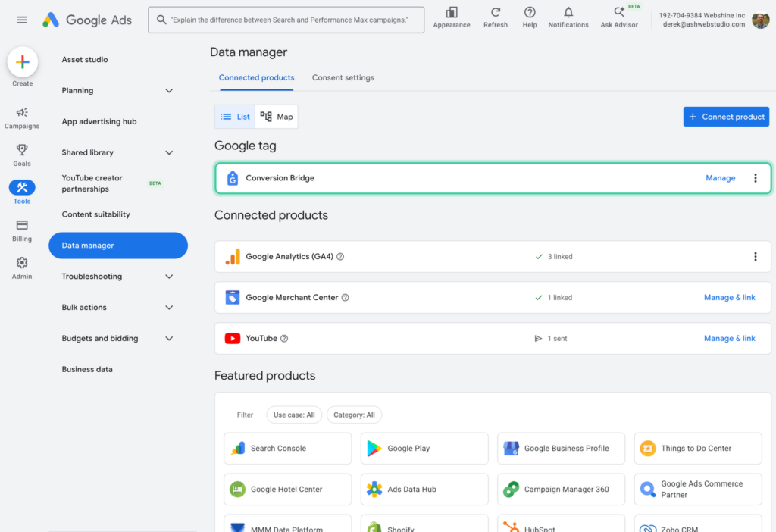Open Ads Data Hub card
The width and height of the screenshot is (776, 532).
[x=424, y=490]
